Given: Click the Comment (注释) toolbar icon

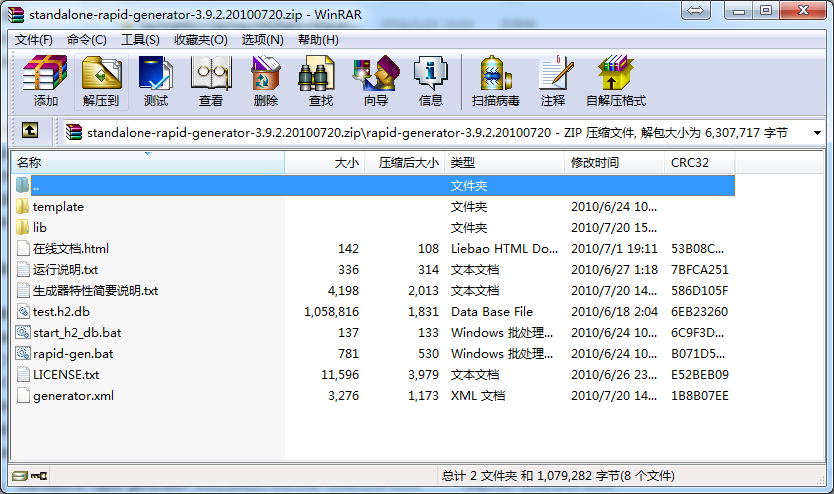Looking at the screenshot, I should click(555, 73).
